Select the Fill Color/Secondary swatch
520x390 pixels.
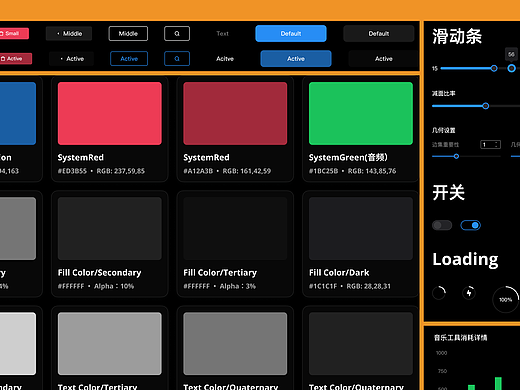coord(110,228)
